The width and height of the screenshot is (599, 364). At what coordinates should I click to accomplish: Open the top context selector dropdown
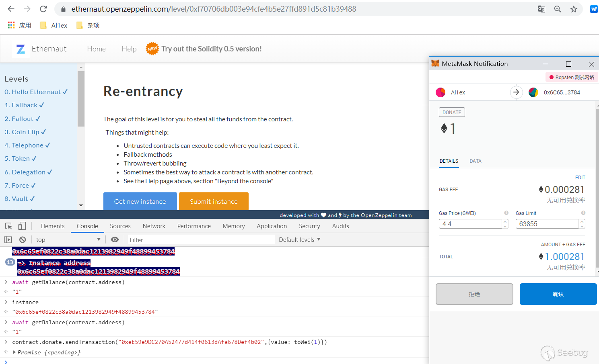click(68, 240)
